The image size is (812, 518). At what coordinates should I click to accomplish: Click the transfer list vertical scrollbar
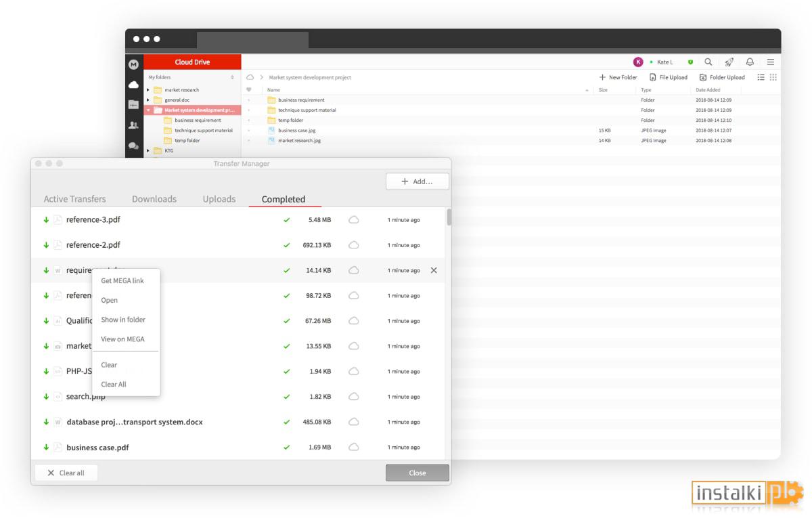[449, 217]
